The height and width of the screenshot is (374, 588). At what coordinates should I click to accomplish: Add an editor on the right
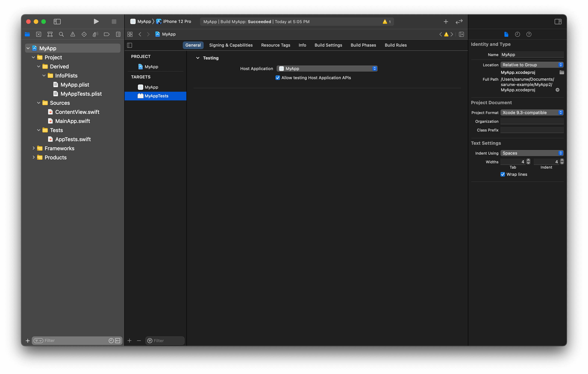[x=461, y=34]
